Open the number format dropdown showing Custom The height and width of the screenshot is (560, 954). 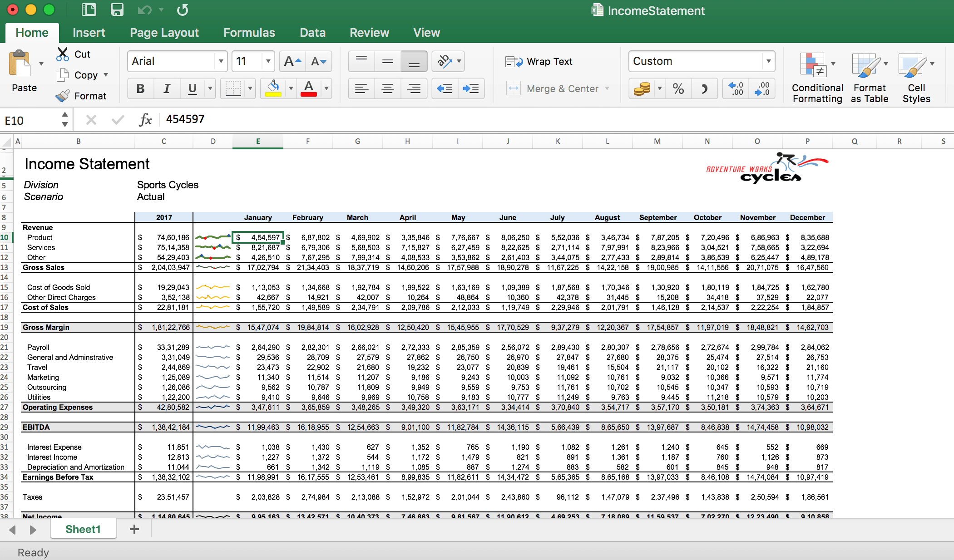pos(768,61)
